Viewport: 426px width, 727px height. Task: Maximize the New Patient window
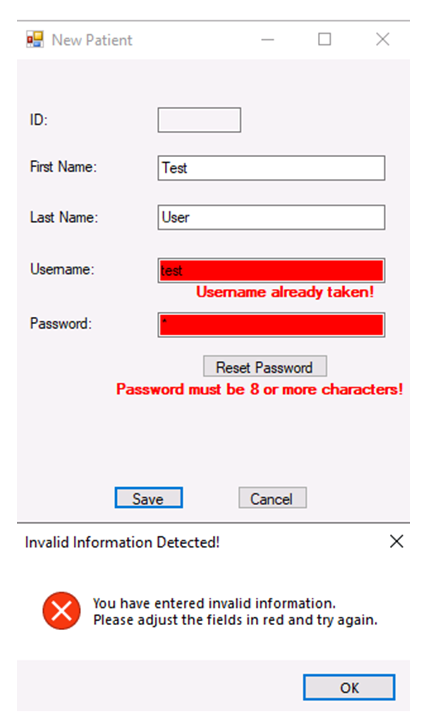tap(324, 39)
